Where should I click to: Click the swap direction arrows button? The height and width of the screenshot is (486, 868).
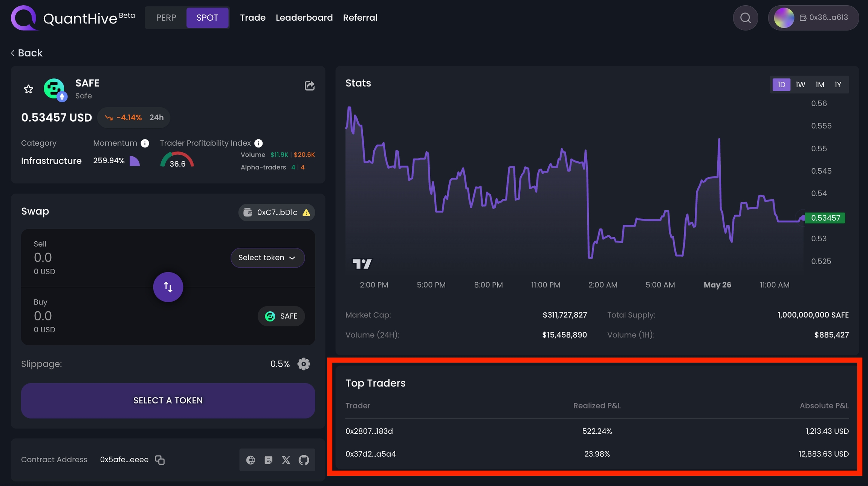(x=168, y=287)
